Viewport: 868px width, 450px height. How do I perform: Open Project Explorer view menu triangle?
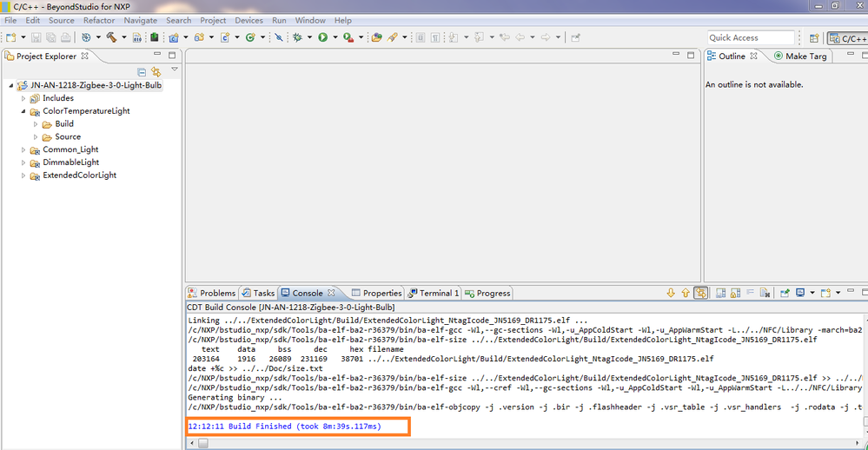point(175,69)
